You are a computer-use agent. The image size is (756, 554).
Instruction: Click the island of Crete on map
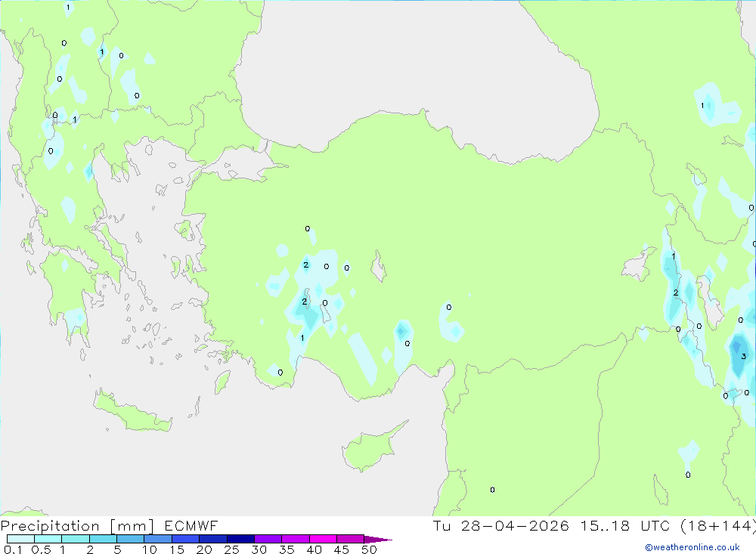tap(131, 411)
